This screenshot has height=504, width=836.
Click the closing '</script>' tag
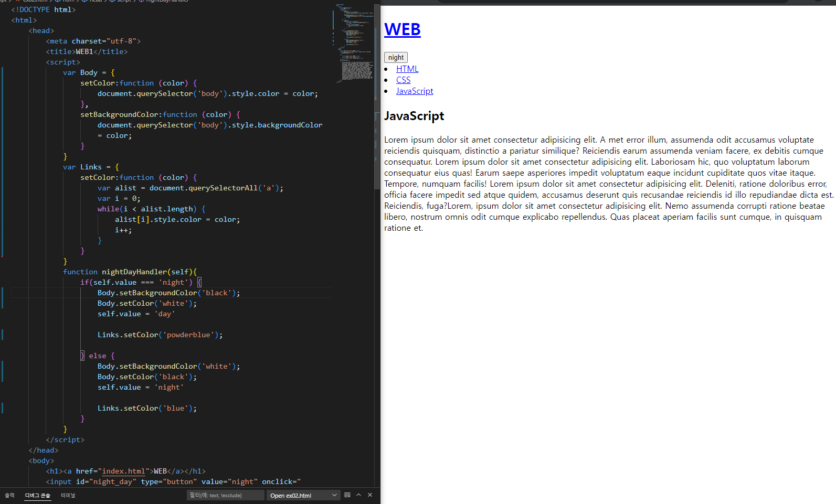coord(65,439)
